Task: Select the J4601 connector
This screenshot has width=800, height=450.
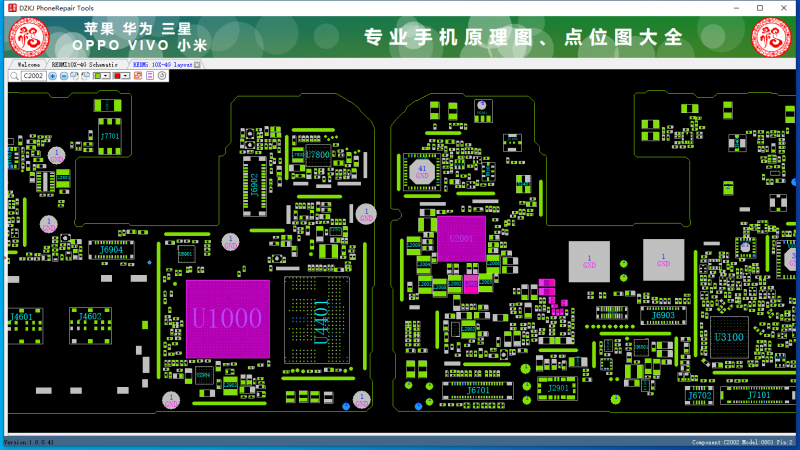Action: click(23, 326)
